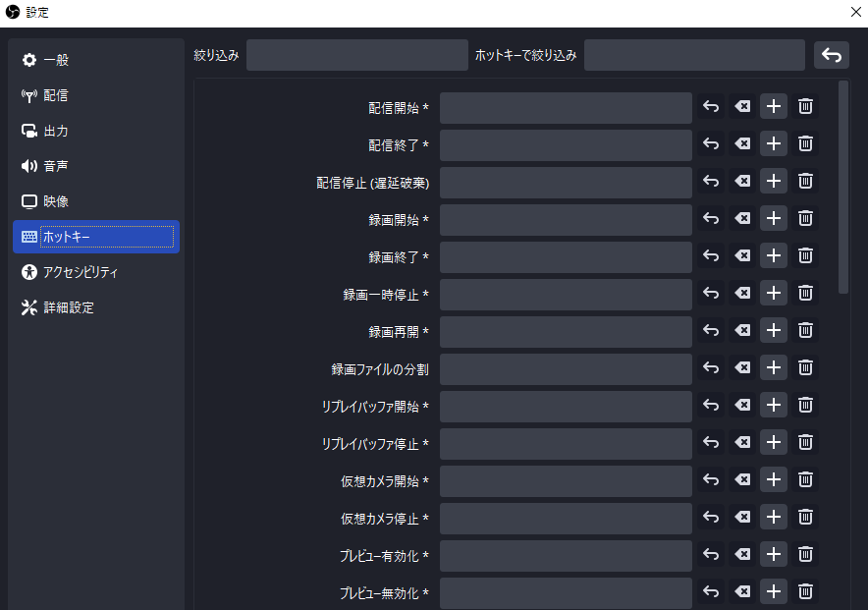Click the 絞り込み filter text field

click(x=356, y=55)
